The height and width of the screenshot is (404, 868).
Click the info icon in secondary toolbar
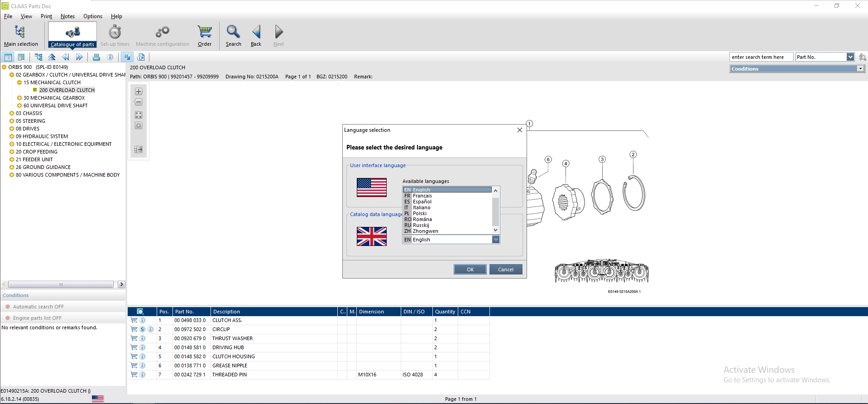[110, 57]
